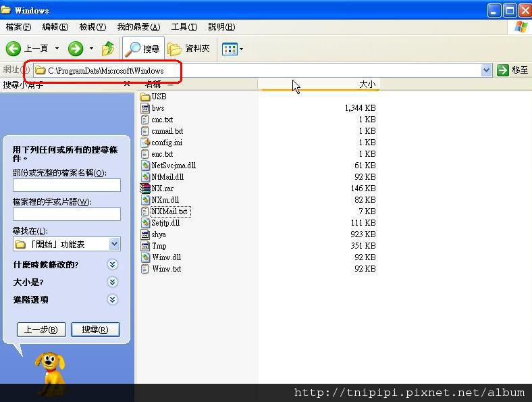
Task: Select the bws file icon
Action: click(145, 108)
